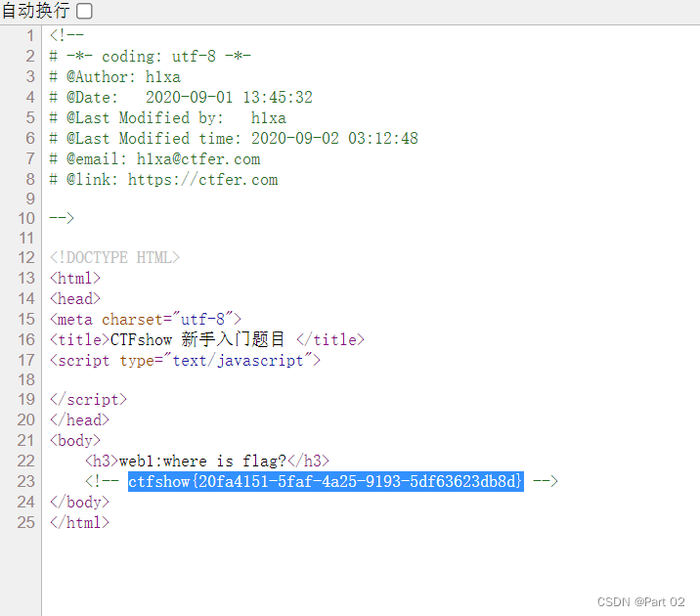Click the opening <head> tag on line 14
Screen dimensions: 700x616
pos(75,298)
